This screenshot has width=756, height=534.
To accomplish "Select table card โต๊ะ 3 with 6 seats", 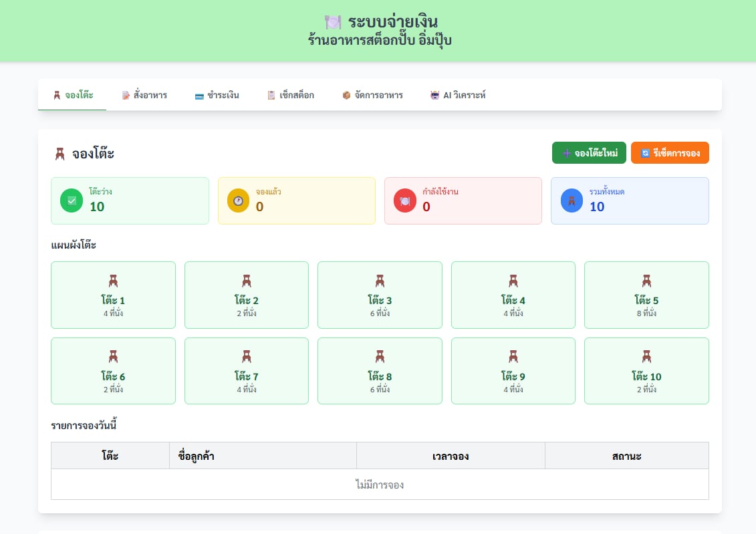I will click(380, 295).
